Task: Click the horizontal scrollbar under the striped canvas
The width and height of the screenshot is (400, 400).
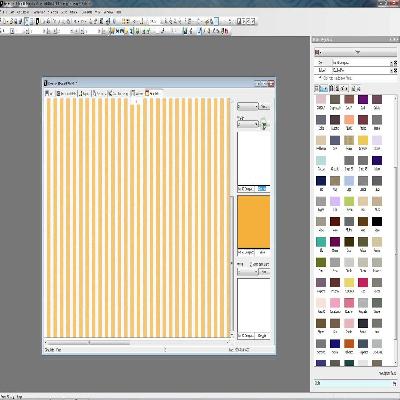Action: (x=137, y=342)
